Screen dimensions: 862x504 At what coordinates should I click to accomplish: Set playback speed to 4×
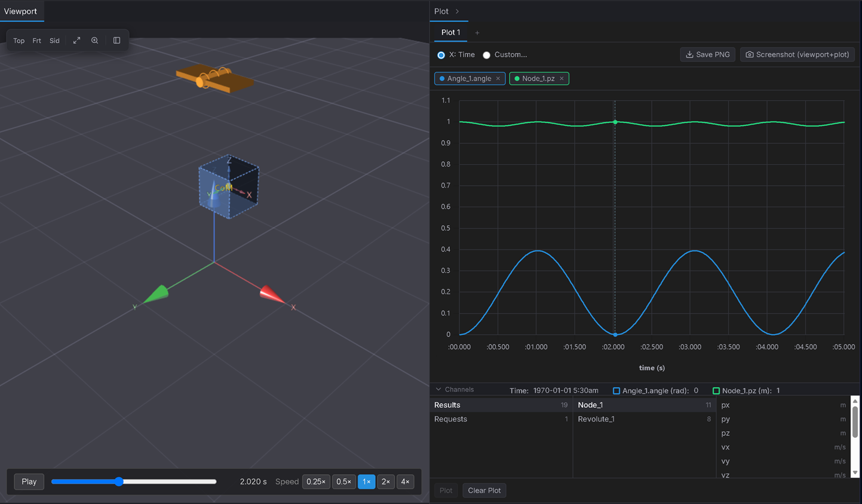click(x=405, y=481)
